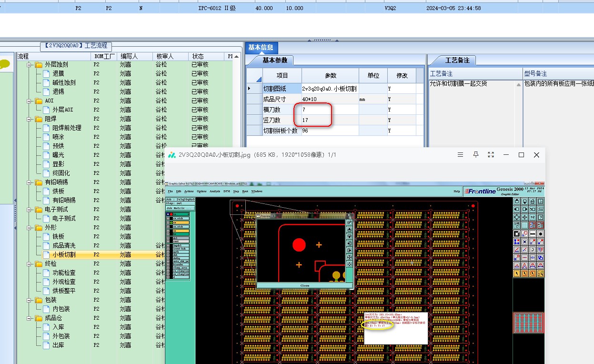Click the 横刀数 value cell showing 7
The height and width of the screenshot is (364, 594).
330,110
